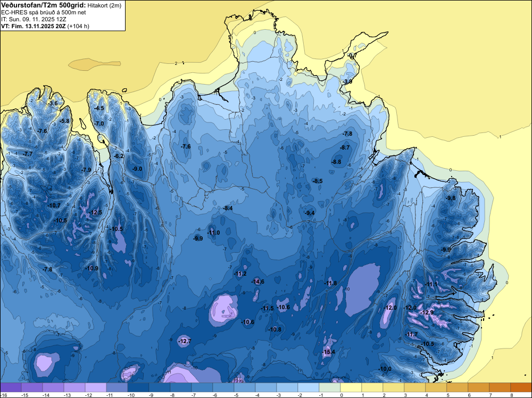Select the -5.8 temperature value
The width and height of the screenshot is (532, 398).
[64, 121]
